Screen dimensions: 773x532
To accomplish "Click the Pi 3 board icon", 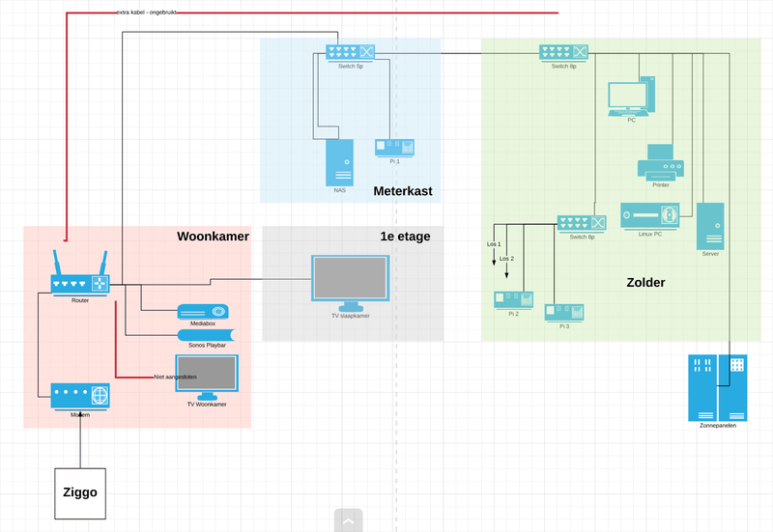I will (564, 313).
